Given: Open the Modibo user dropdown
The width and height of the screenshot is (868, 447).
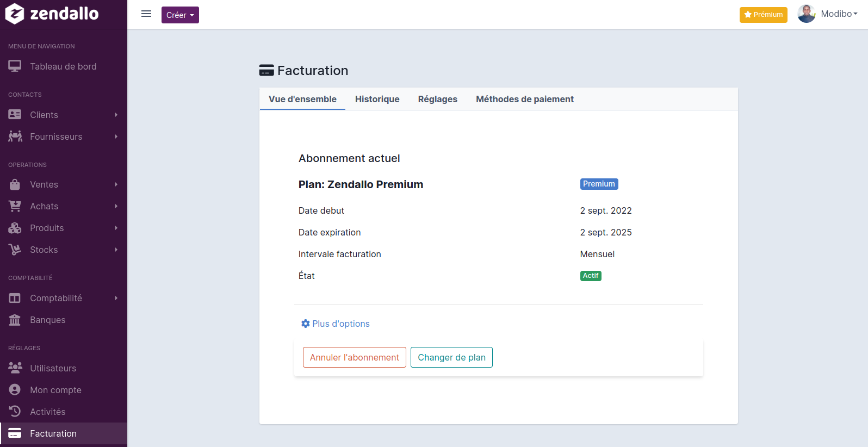Looking at the screenshot, I should pyautogui.click(x=839, y=14).
